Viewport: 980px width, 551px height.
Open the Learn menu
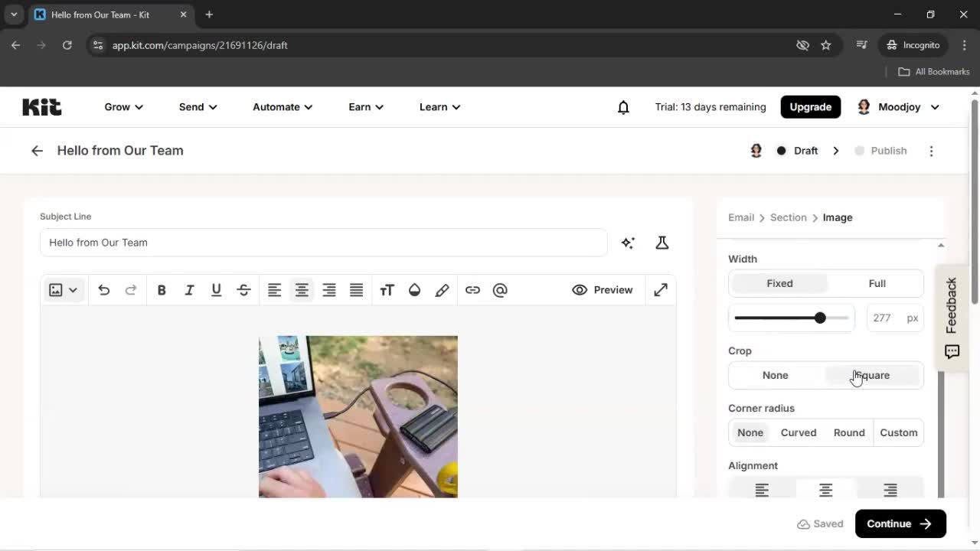click(439, 106)
